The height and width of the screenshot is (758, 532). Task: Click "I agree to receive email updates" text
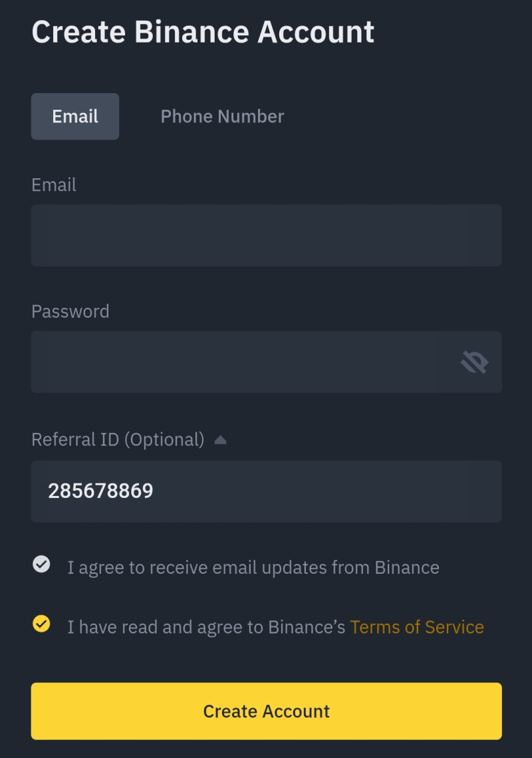tap(253, 568)
